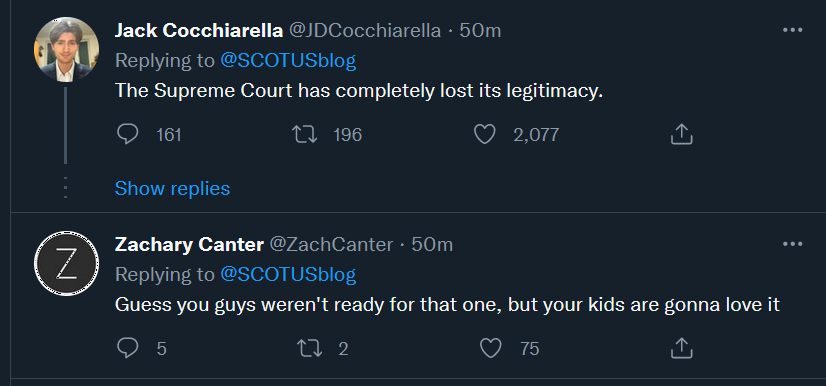Open Jack Cocchiarella's profile picture
The height and width of the screenshot is (386, 826).
[x=66, y=50]
